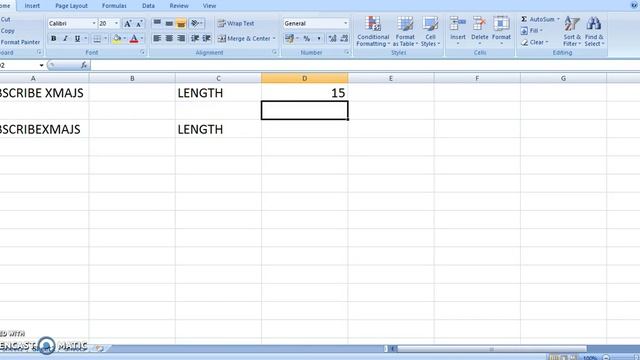
Task: Open Conditional Formatting
Action: click(x=373, y=31)
